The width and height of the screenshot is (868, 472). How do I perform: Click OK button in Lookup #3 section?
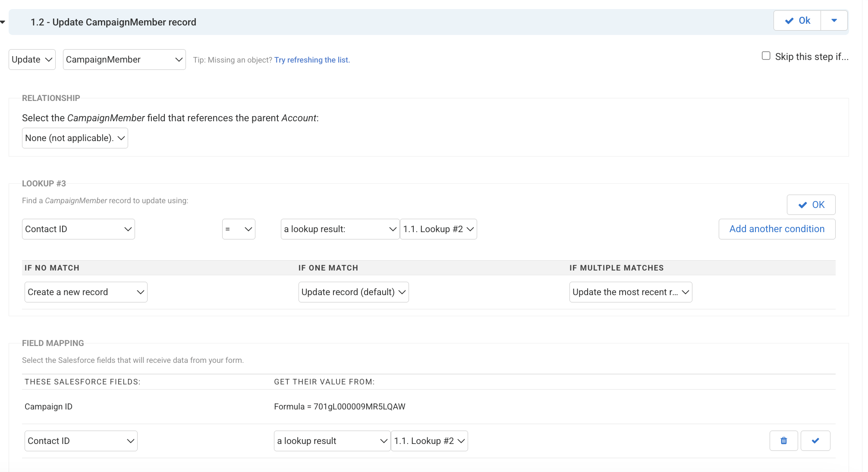(x=811, y=205)
